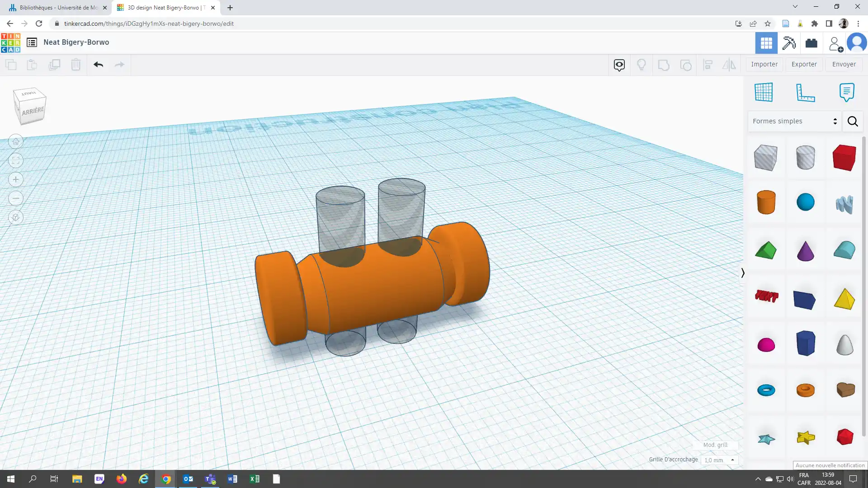Screen dimensions: 868x488
Task: Select the orange Cylinder shape
Action: coord(766,202)
